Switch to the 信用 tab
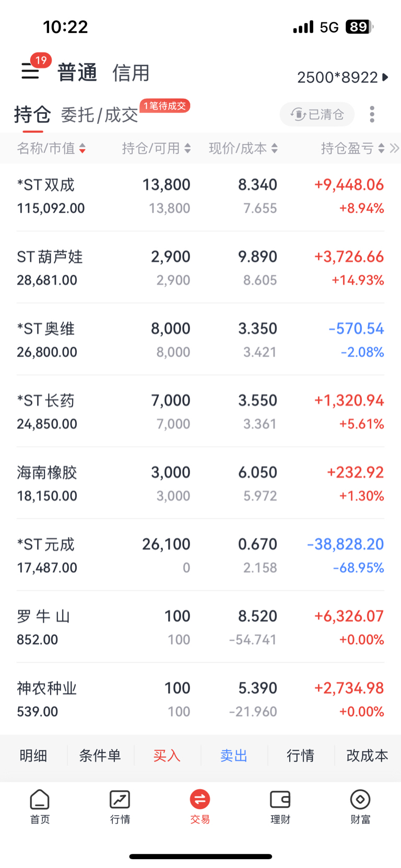 tap(131, 73)
